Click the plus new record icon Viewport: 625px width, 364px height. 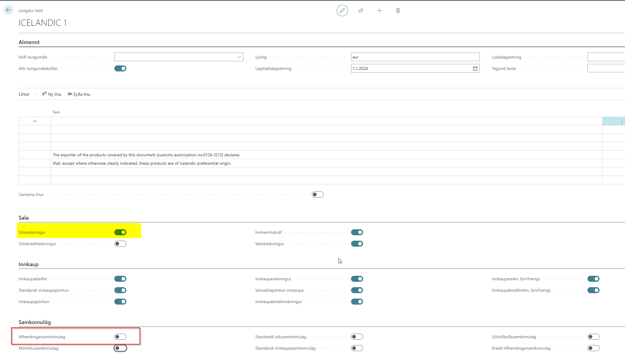[x=379, y=11]
